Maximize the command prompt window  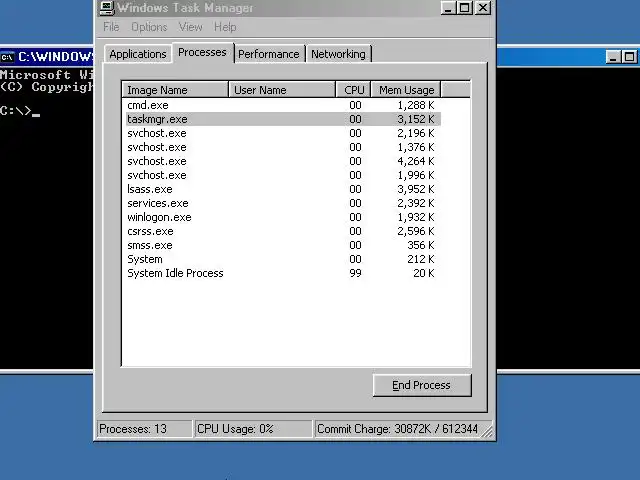(x=629, y=57)
